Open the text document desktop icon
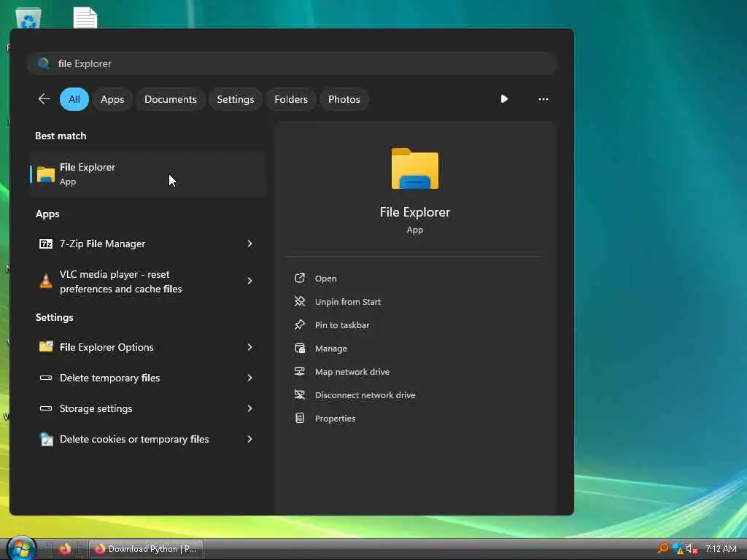Image resolution: width=747 pixels, height=560 pixels. click(x=85, y=18)
